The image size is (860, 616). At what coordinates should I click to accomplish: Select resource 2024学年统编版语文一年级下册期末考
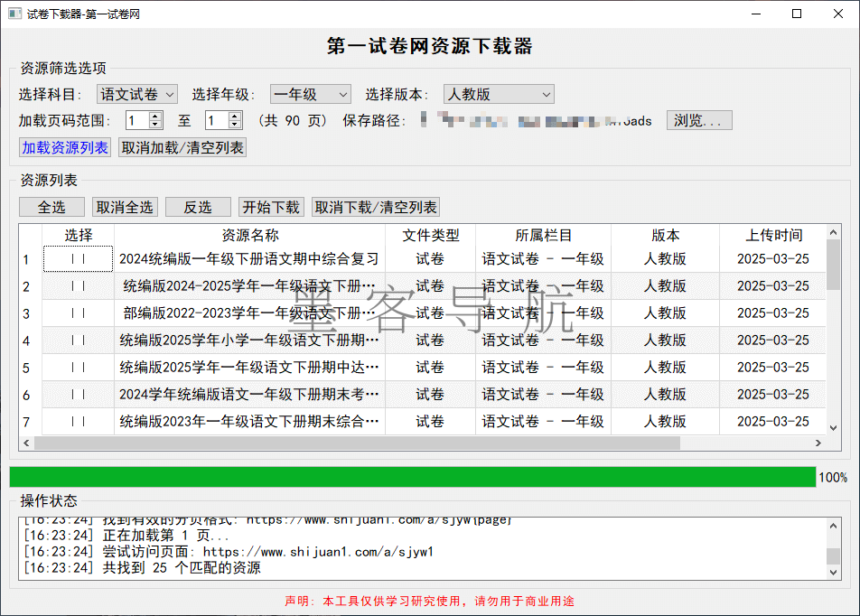249,395
